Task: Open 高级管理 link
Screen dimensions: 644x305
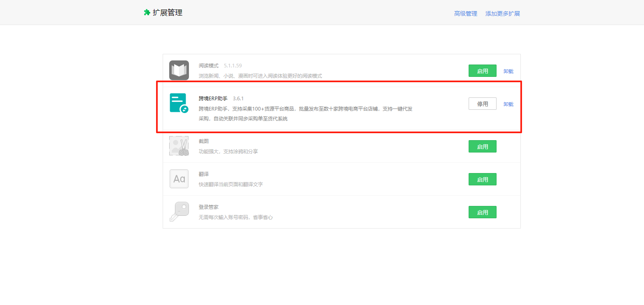Action: pyautogui.click(x=466, y=14)
